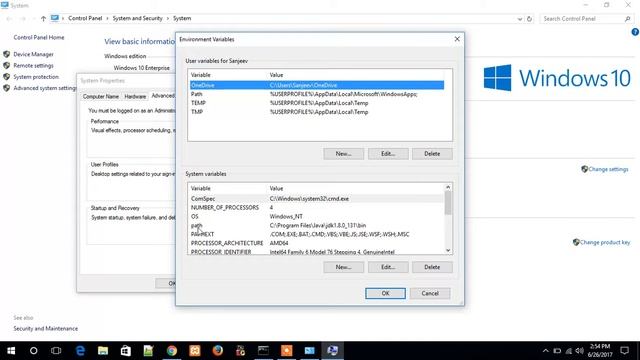
Task: Open Cortana search circle
Action: point(33,351)
